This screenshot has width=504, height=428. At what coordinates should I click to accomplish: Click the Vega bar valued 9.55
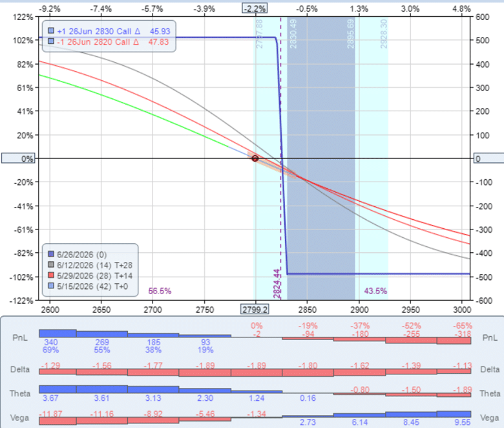click(x=454, y=414)
